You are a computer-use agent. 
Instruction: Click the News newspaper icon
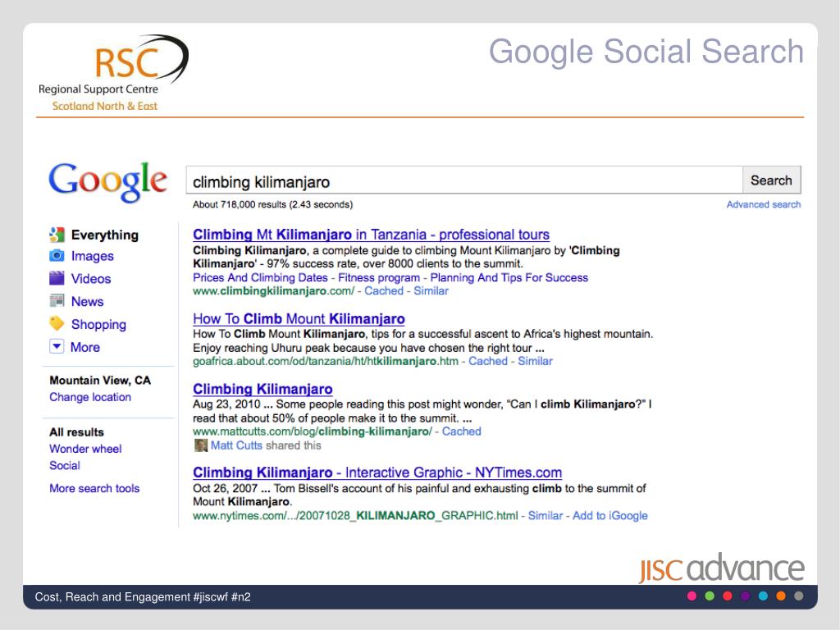pyautogui.click(x=57, y=300)
